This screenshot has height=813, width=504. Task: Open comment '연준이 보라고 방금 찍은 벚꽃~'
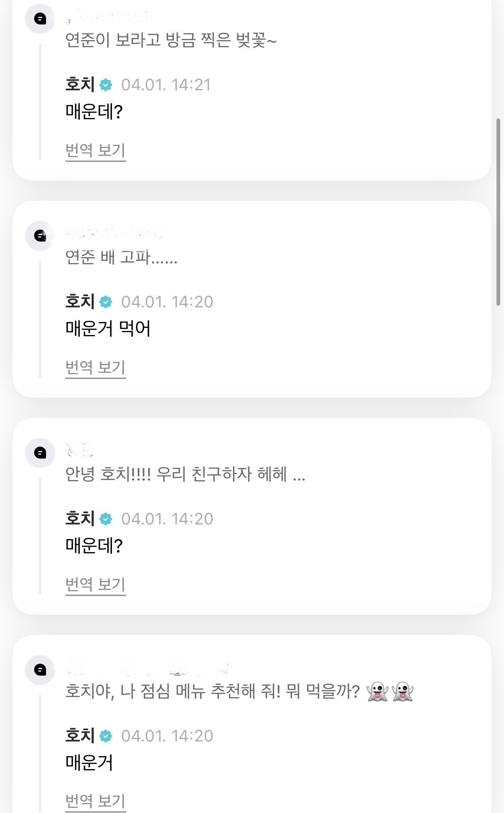click(x=171, y=41)
